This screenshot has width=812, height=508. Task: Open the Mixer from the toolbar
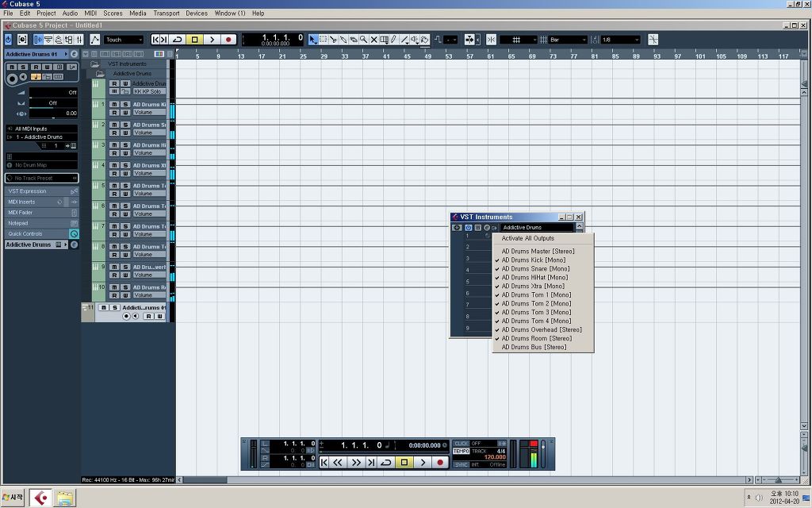[x=79, y=40]
